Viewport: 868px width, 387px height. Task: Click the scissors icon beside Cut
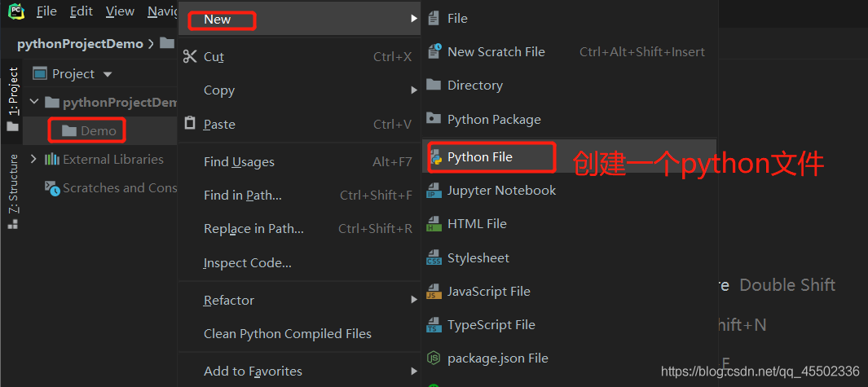tap(190, 56)
